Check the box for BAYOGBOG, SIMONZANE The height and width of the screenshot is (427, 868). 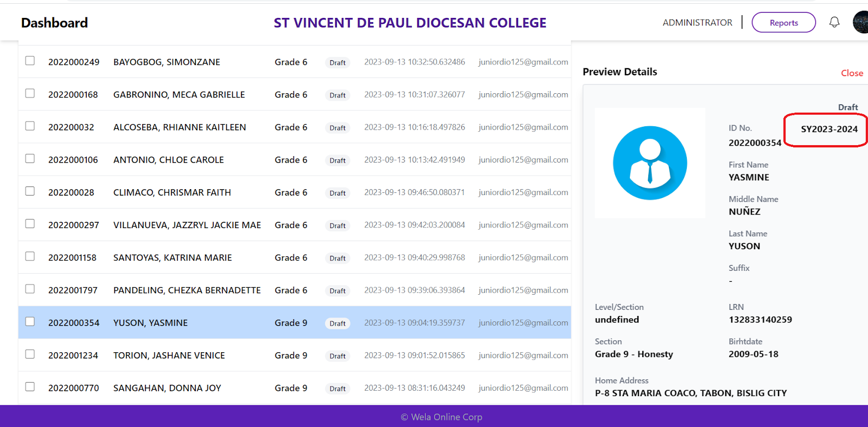(30, 61)
